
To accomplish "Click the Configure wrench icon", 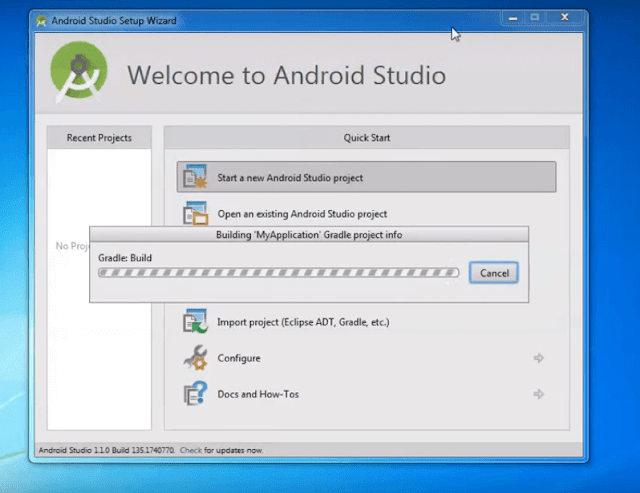I will click(x=195, y=358).
